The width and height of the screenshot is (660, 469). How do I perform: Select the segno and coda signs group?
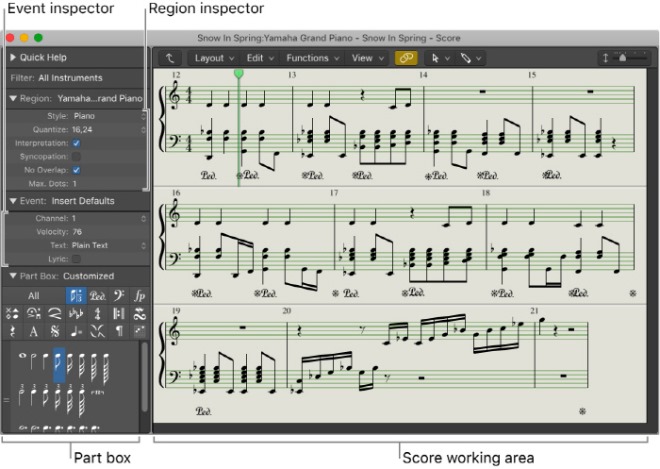(55, 331)
